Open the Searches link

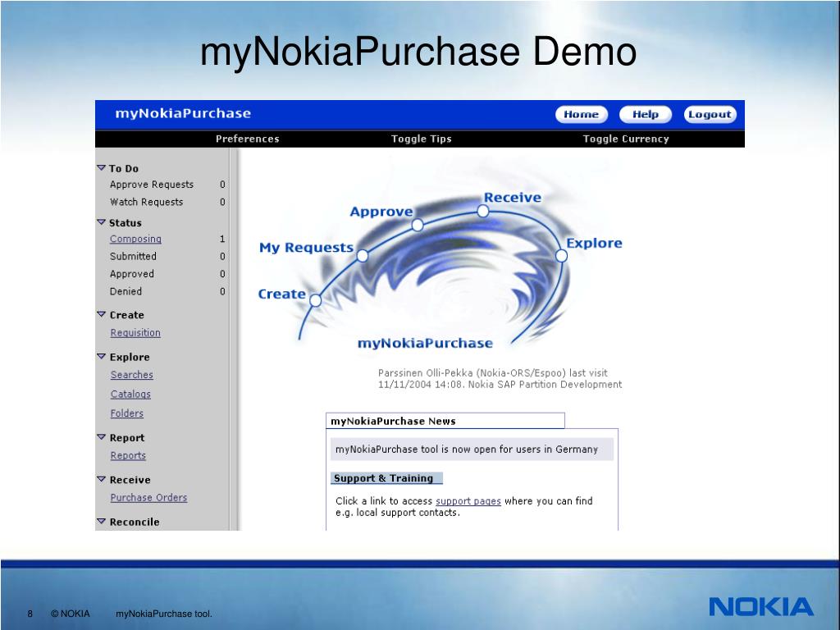(x=132, y=374)
